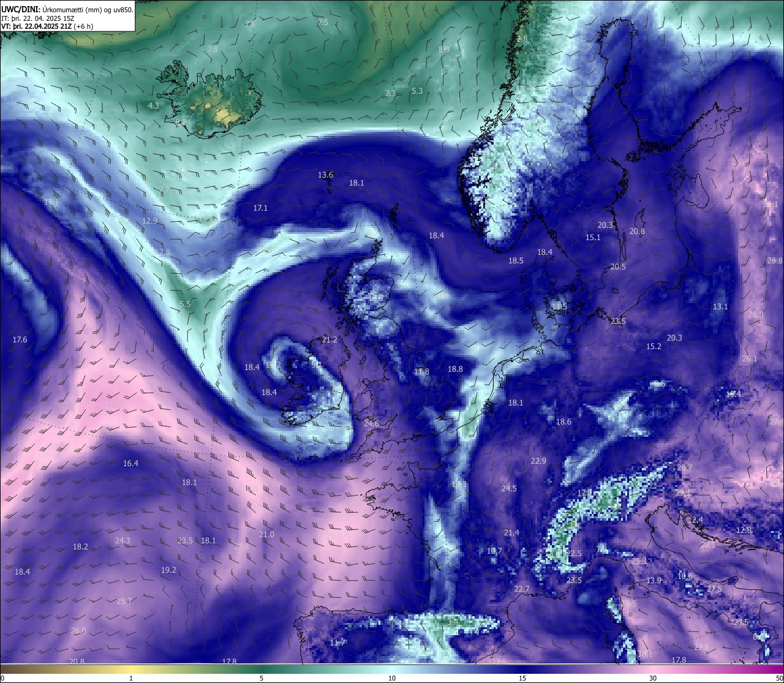The width and height of the screenshot is (784, 683).
Task: Select the '20.5' value label
Action: point(618,267)
